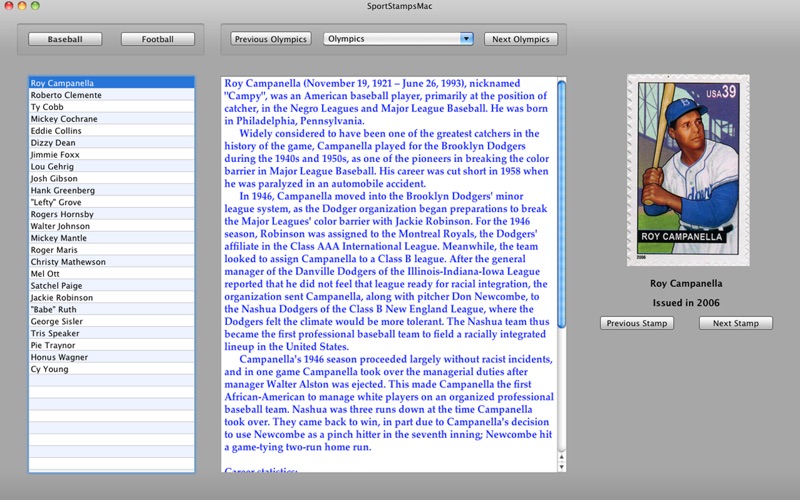Select Roy Campanella in the player list
Viewport: 800px width, 500px height.
point(112,83)
